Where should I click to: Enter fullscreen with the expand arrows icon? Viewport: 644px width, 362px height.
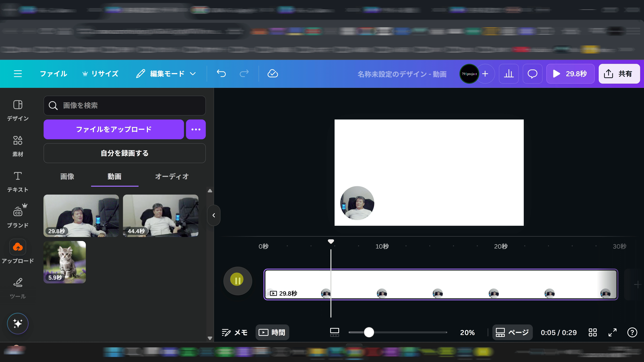(612, 332)
